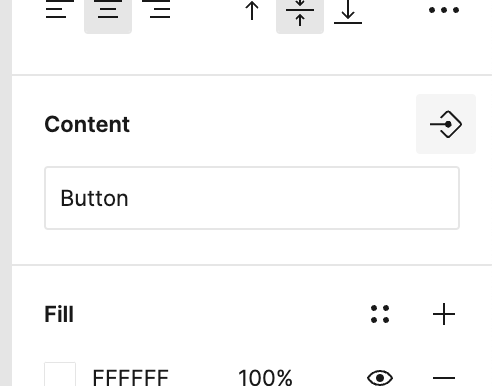Click the divider above the Fill section

coord(252,265)
